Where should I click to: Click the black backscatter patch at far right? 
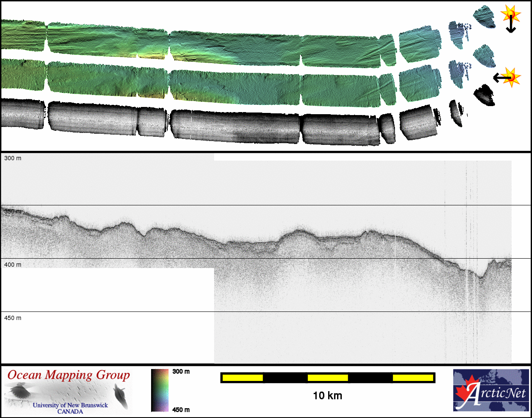click(484, 95)
